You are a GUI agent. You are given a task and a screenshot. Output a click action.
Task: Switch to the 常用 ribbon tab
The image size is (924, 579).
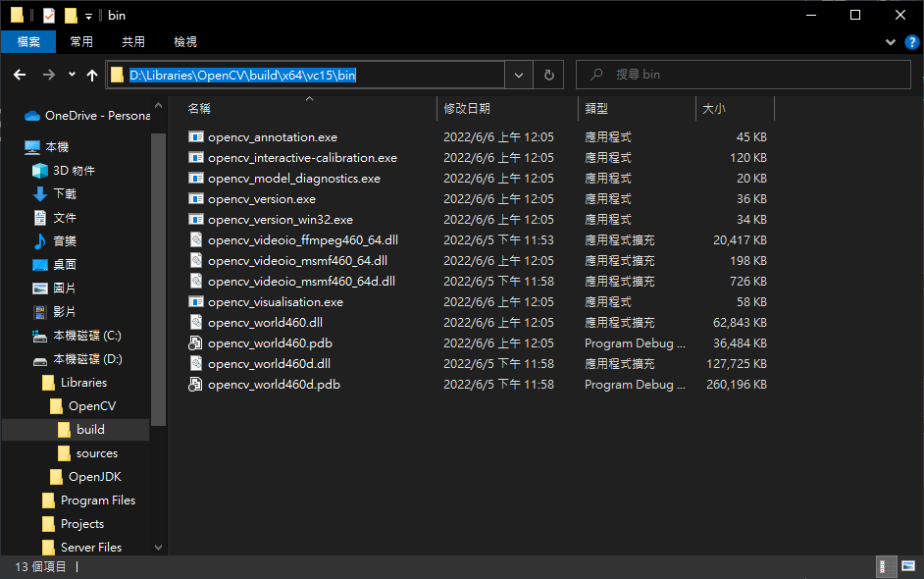pos(81,42)
